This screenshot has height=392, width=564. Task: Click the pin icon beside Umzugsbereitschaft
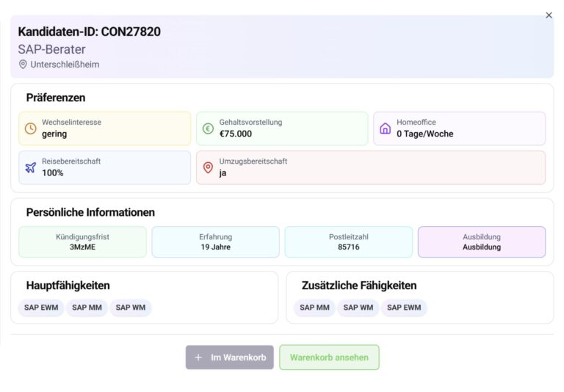pos(208,167)
